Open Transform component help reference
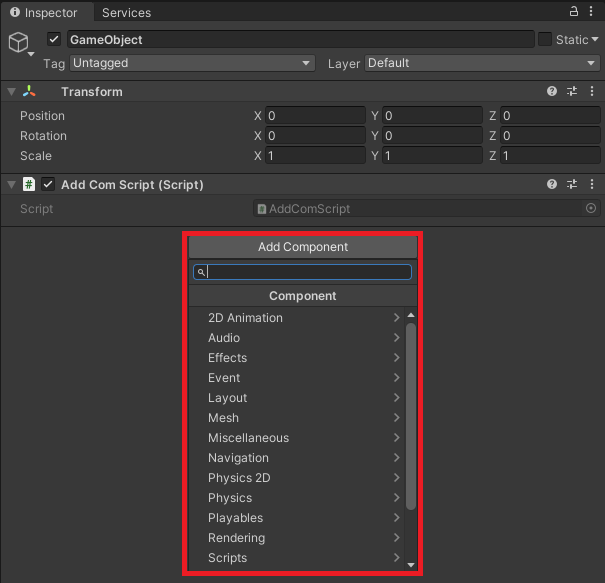 (552, 91)
